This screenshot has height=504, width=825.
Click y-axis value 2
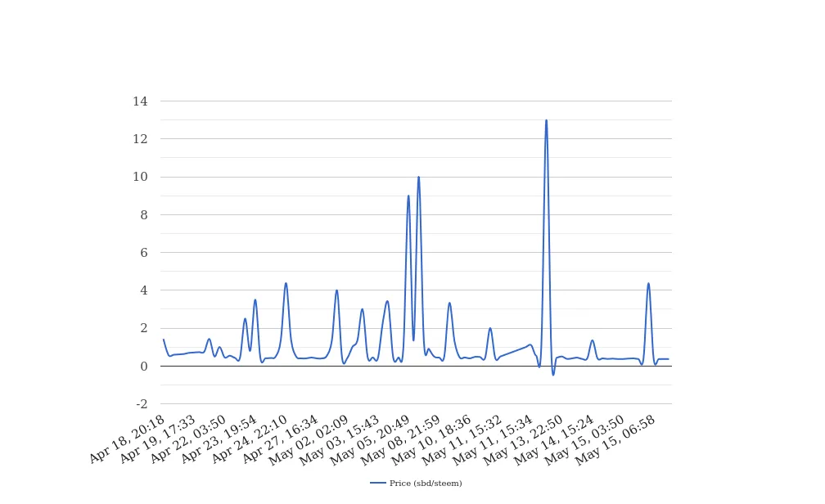(144, 328)
